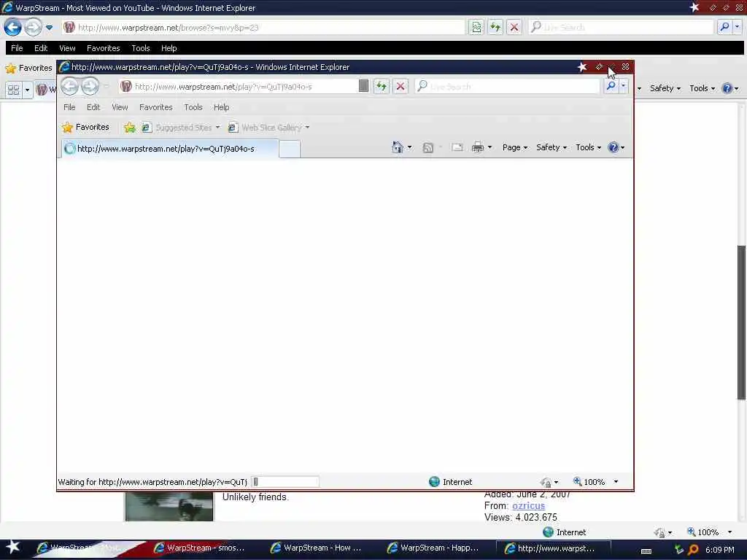Click Favorites star button in main window
747x560 pixels.
28,68
